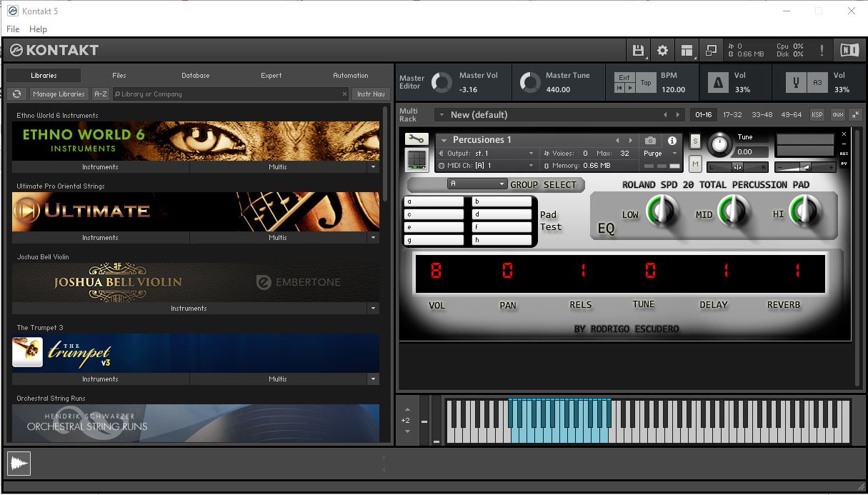
Task: Toggle minimized view icon in header
Action: 711,50
